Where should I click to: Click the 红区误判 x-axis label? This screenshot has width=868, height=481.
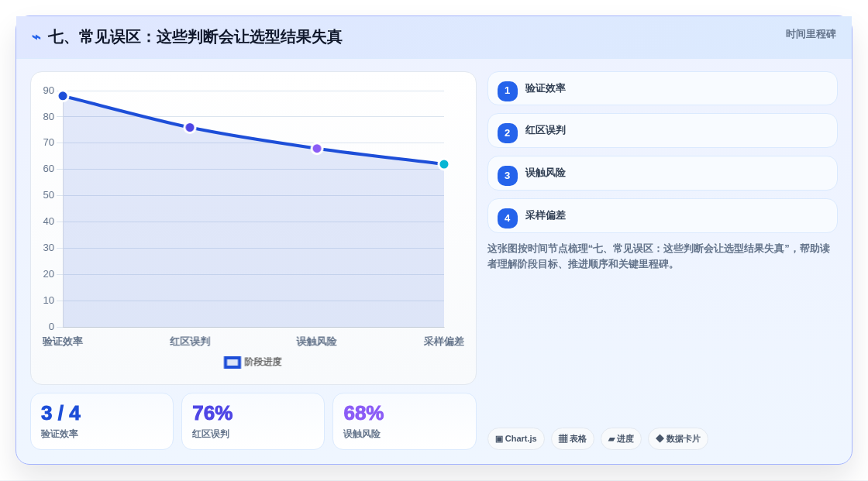tap(190, 342)
